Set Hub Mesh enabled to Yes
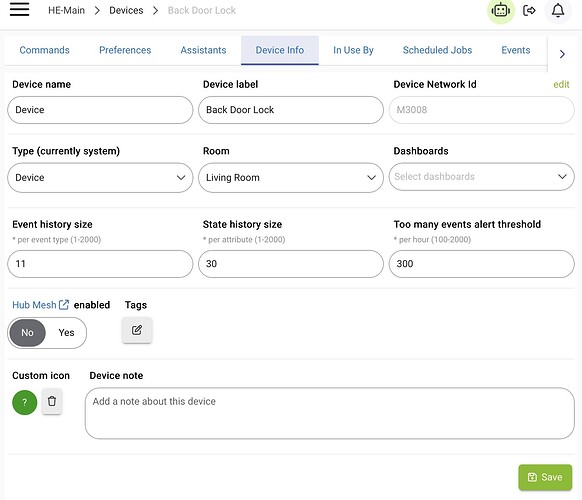The image size is (582, 500). point(66,333)
